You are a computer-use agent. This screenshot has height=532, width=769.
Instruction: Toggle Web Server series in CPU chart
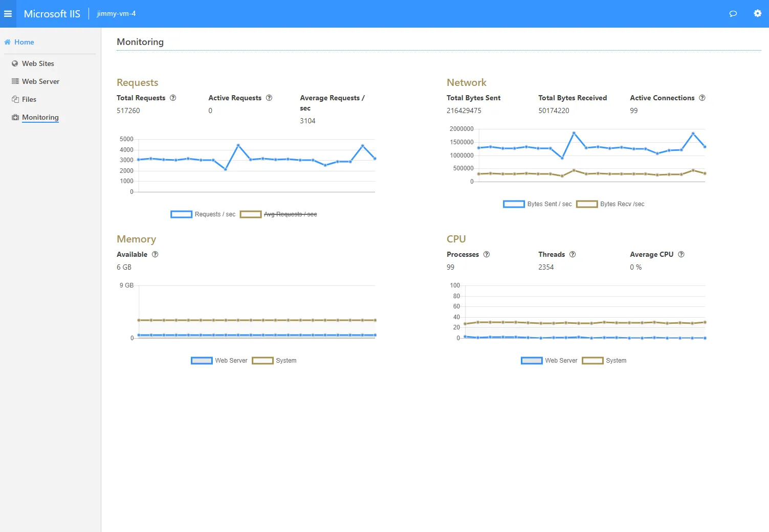tap(561, 360)
